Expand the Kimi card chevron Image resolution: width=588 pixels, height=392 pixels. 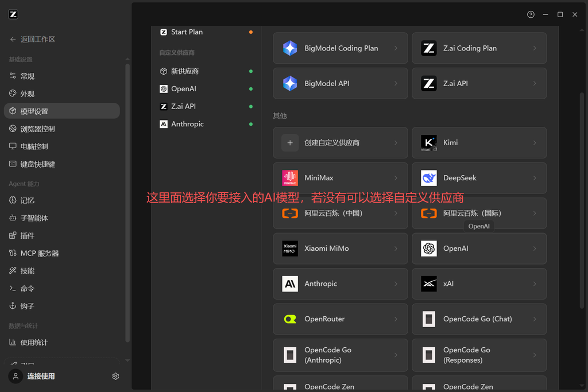[x=535, y=143]
